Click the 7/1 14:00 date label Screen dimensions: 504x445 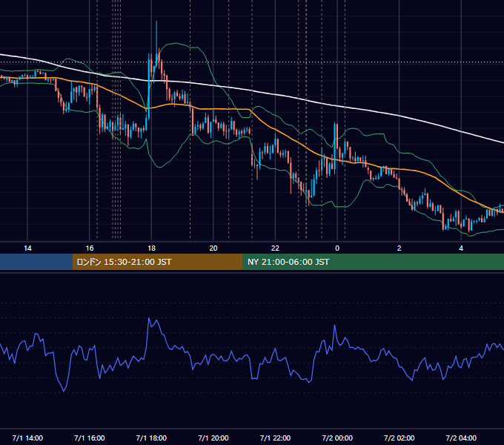(27, 438)
